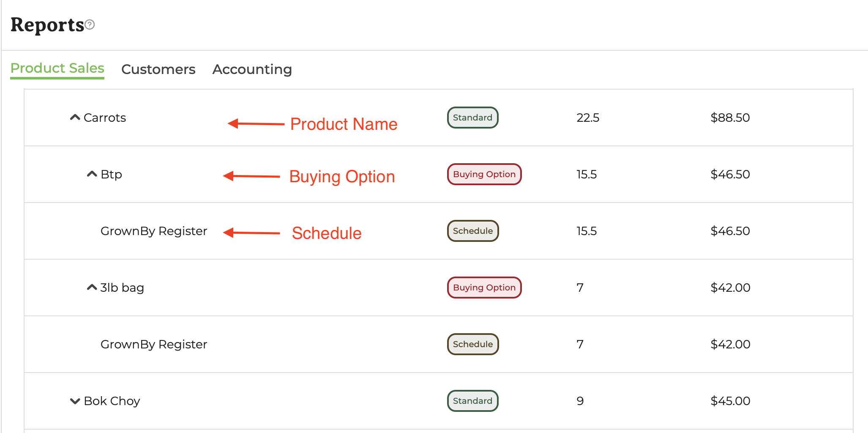
Task: Click the Standard badge for Carrots
Action: click(472, 118)
